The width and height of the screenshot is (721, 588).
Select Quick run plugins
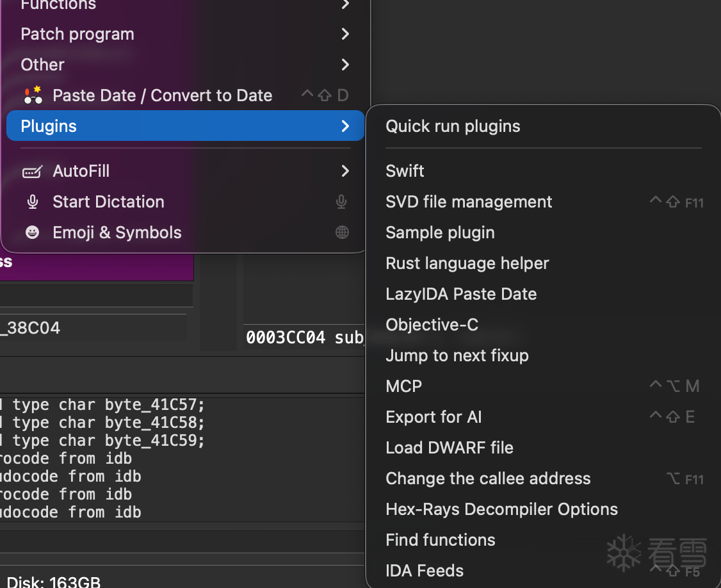453,126
